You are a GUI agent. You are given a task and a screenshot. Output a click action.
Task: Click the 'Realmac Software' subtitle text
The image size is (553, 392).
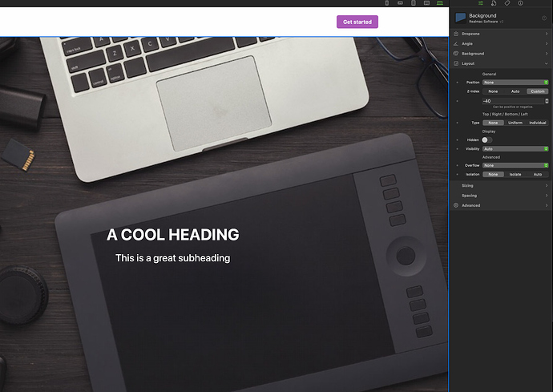[x=483, y=22]
